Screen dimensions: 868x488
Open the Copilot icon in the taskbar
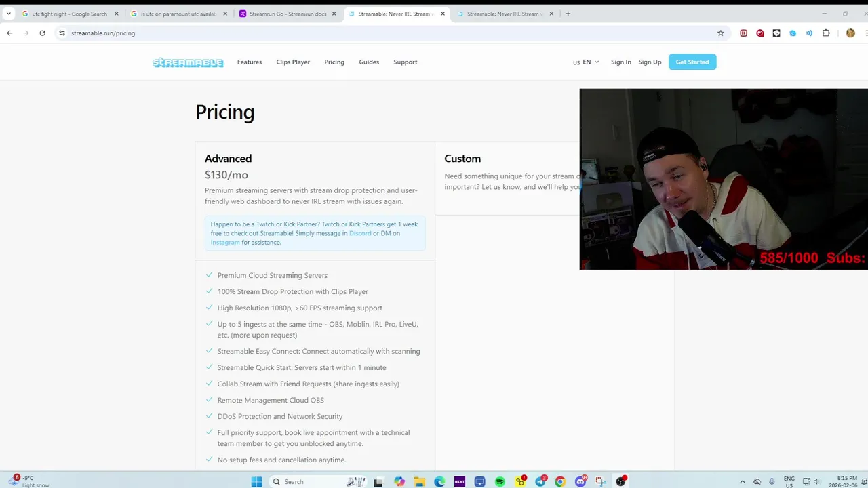pos(399,481)
